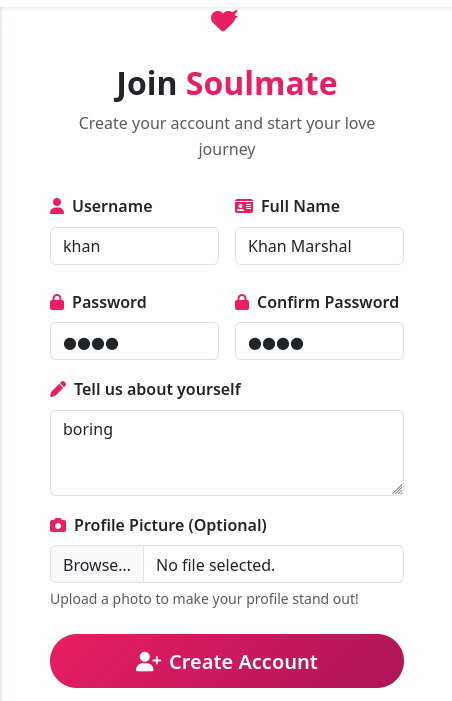The image size is (452, 701).
Task: Select the Password input field
Action: tap(135, 341)
